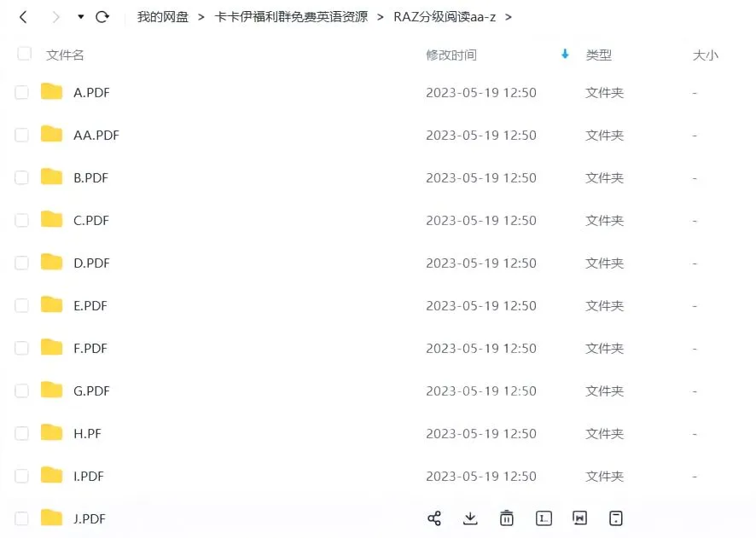Expand the chevron after 我的网盘
756x538 pixels.
pyautogui.click(x=201, y=17)
